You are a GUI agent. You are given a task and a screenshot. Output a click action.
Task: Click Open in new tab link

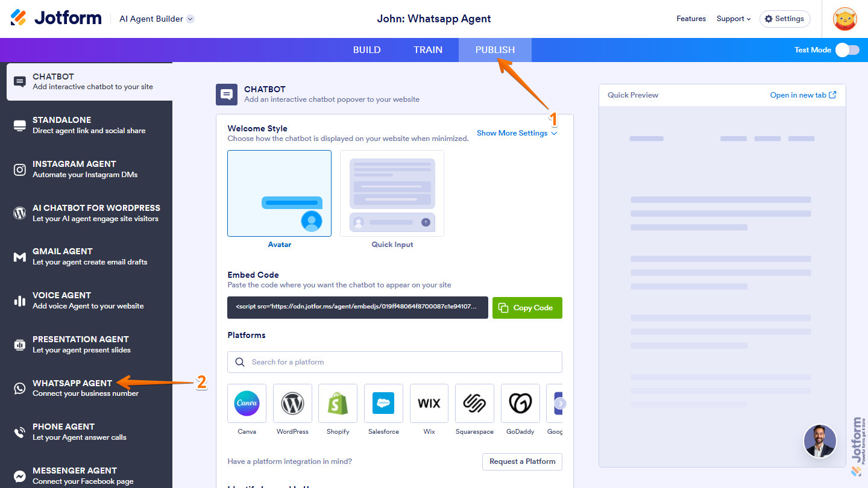click(x=803, y=95)
